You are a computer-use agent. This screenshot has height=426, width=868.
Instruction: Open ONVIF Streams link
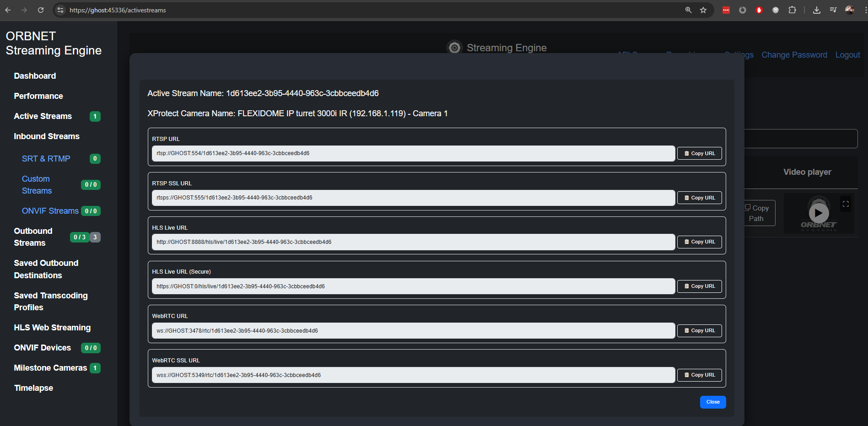click(50, 211)
